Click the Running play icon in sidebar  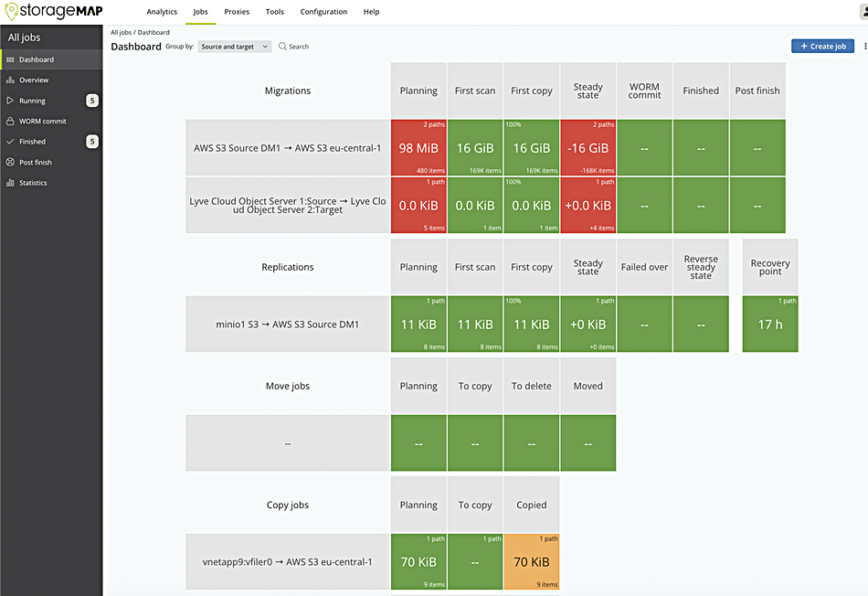click(x=10, y=101)
